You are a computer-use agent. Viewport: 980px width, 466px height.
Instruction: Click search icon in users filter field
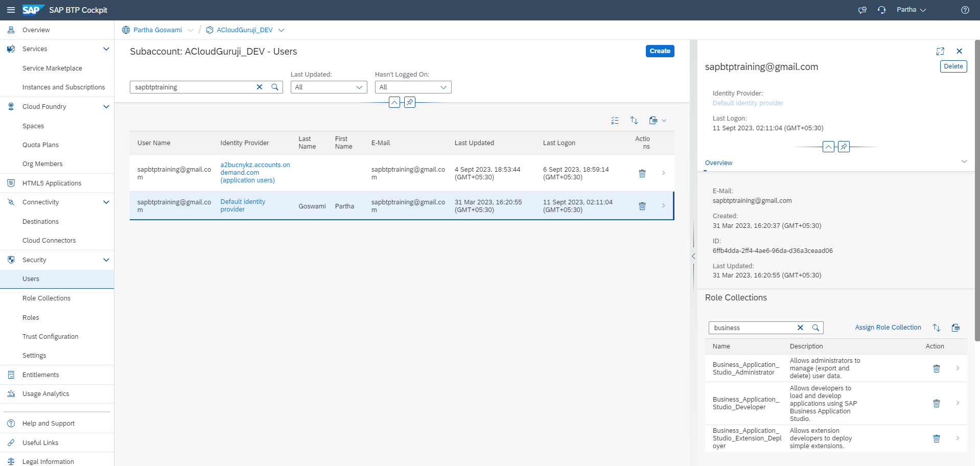275,87
